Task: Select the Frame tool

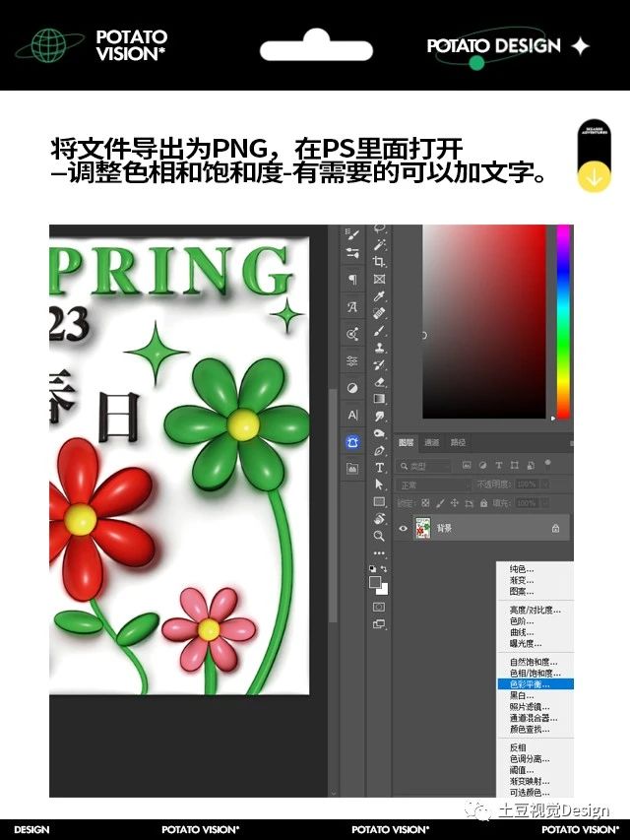Action: pyautogui.click(x=379, y=279)
